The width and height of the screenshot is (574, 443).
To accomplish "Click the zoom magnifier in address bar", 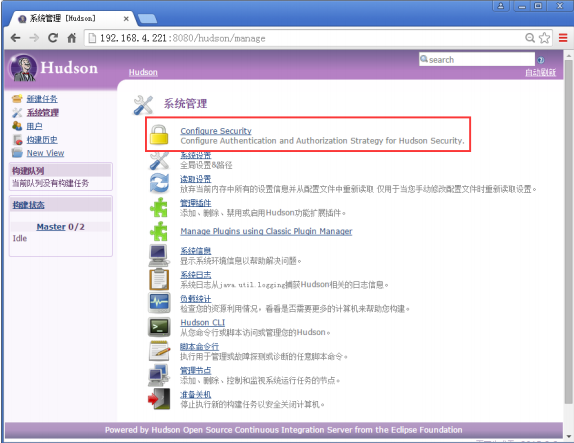I will tap(530, 38).
